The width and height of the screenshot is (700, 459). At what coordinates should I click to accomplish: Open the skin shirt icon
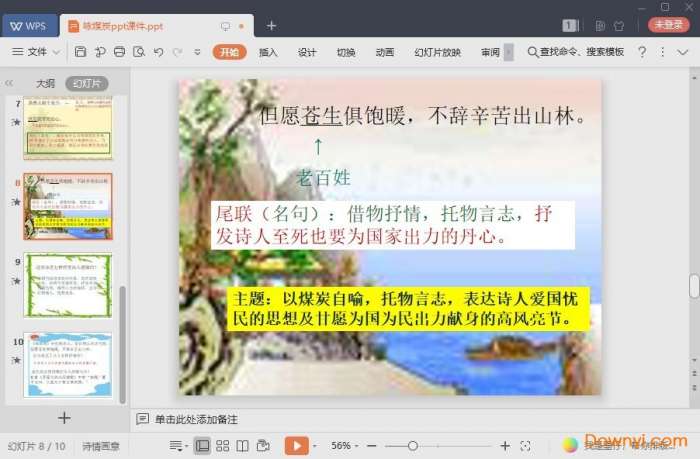(x=619, y=26)
